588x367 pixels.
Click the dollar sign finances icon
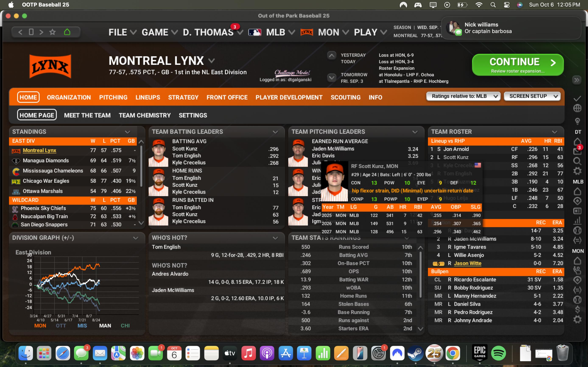click(577, 309)
